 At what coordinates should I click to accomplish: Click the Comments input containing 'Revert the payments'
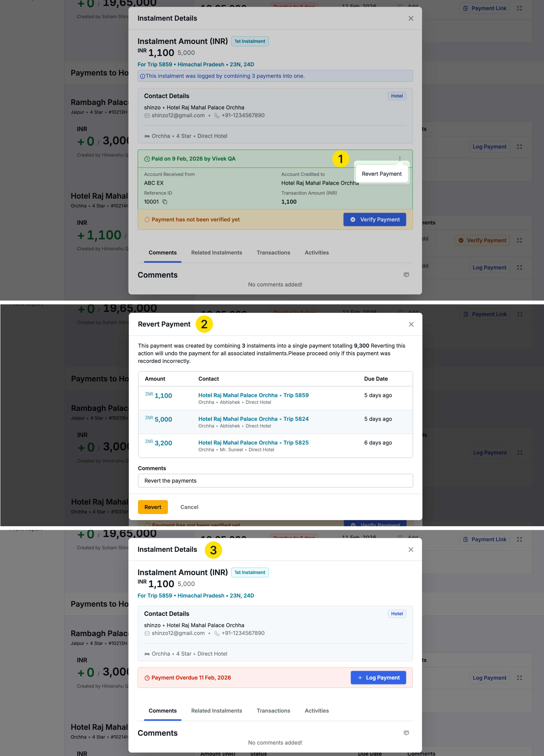[275, 481]
